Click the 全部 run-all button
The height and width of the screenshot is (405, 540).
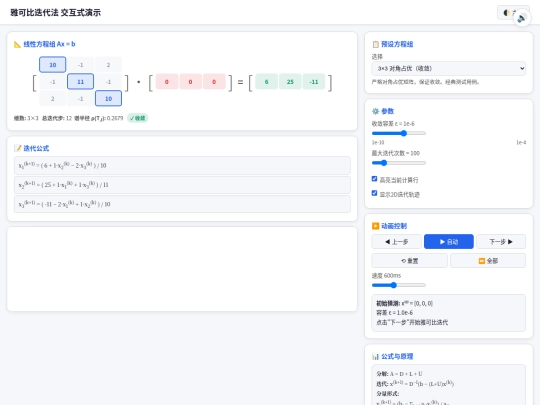[488, 261]
